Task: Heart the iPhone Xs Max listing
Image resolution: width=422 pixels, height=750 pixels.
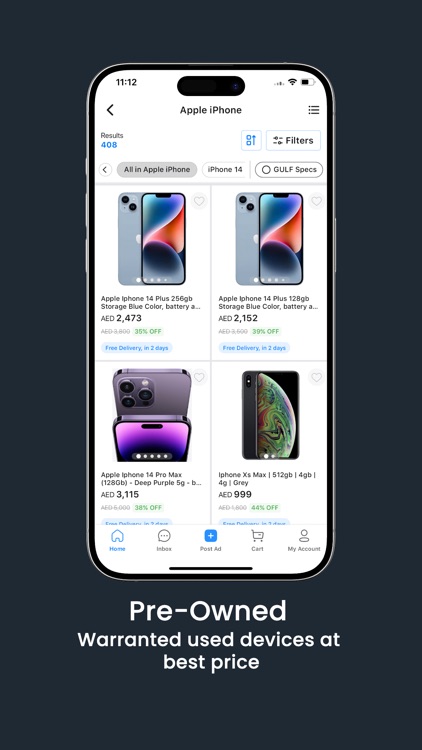Action: pos(316,377)
